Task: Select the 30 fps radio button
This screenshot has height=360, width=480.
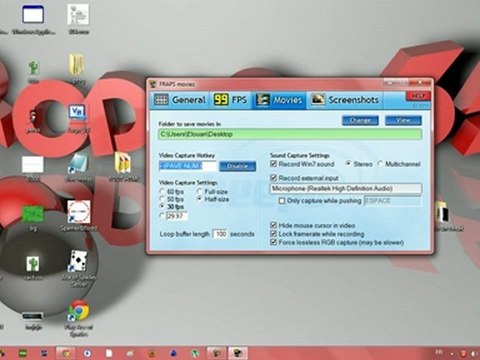Action: pos(162,207)
